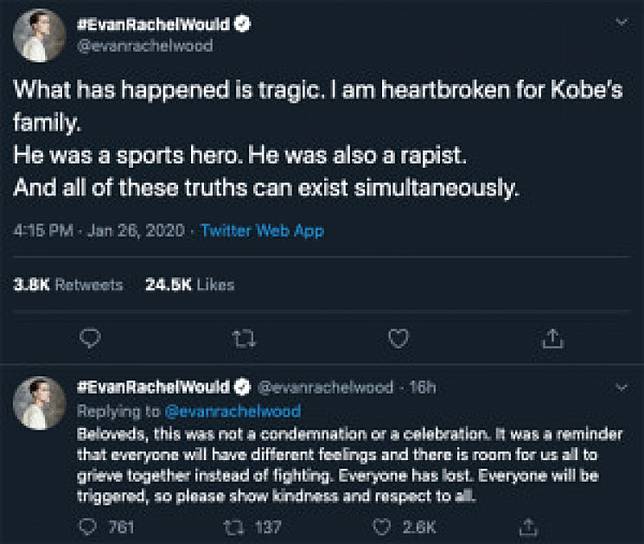Open the profile picture on the main tweet
This screenshot has width=644, height=544.
click(38, 35)
